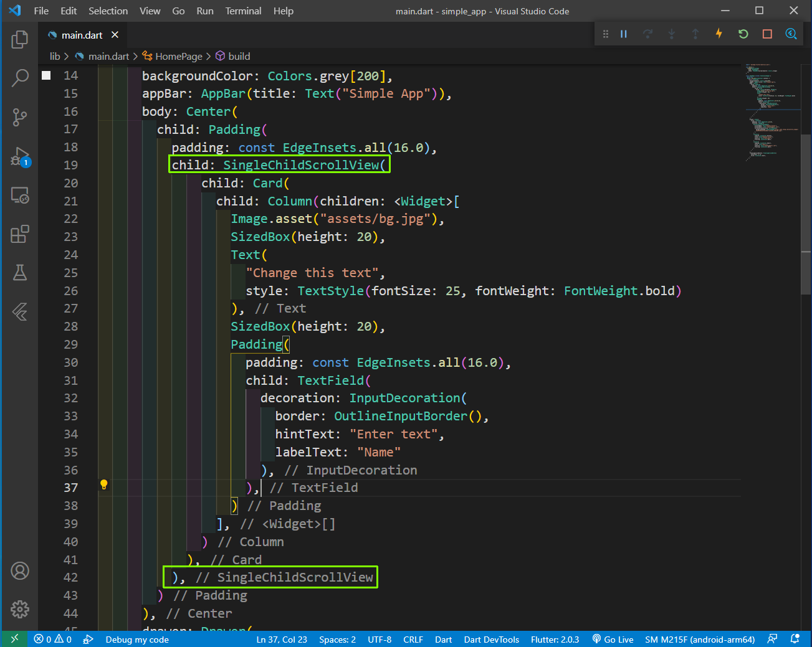812x647 pixels.
Task: Open the Run and Debug view
Action: (x=20, y=156)
